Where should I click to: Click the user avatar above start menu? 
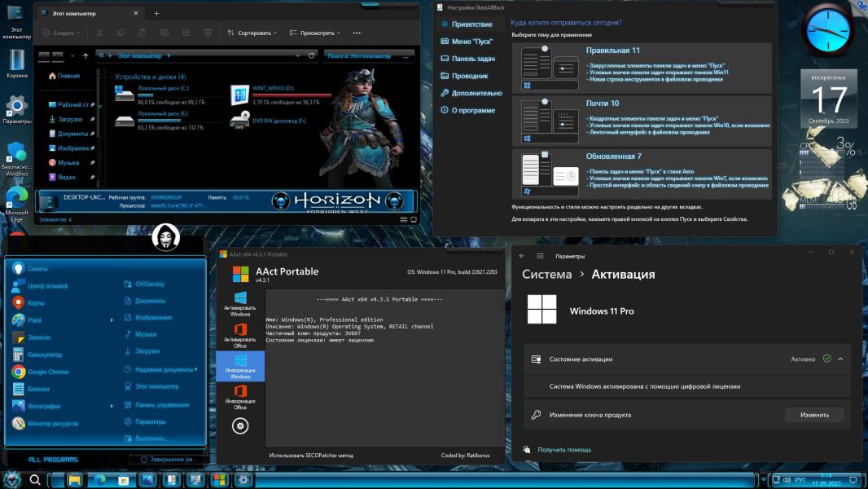tap(165, 237)
